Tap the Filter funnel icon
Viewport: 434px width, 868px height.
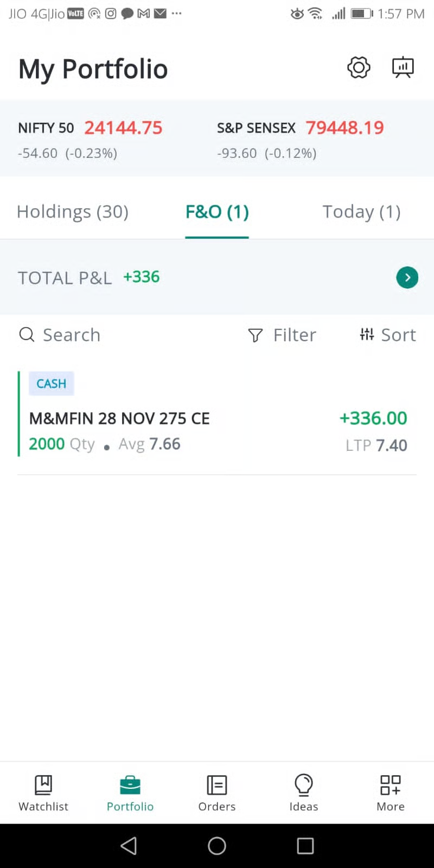(255, 335)
